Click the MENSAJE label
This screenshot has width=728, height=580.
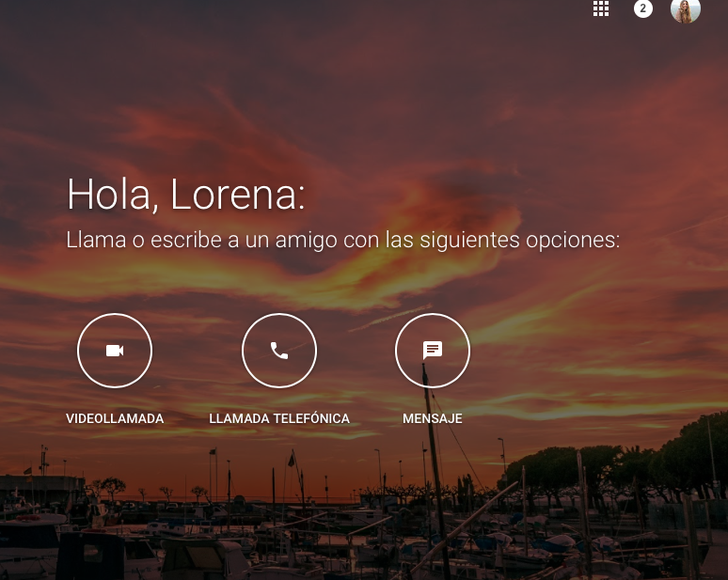pos(433,418)
